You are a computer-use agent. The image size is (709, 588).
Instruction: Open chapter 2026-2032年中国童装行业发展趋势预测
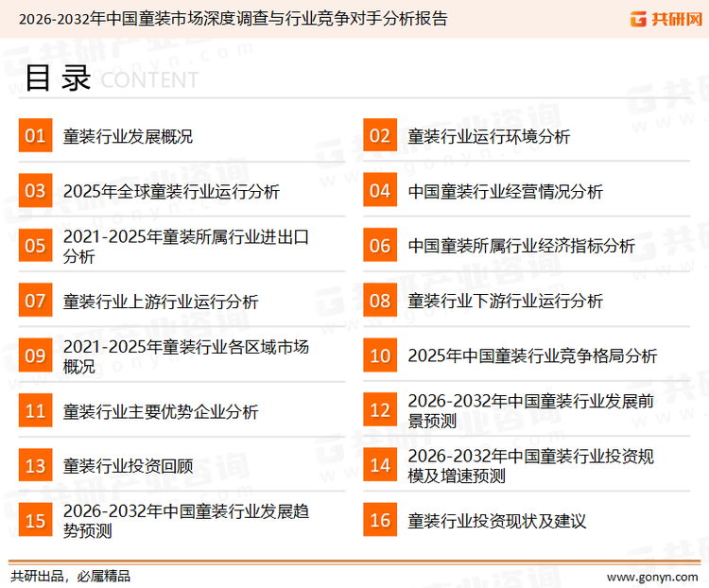pos(186,521)
